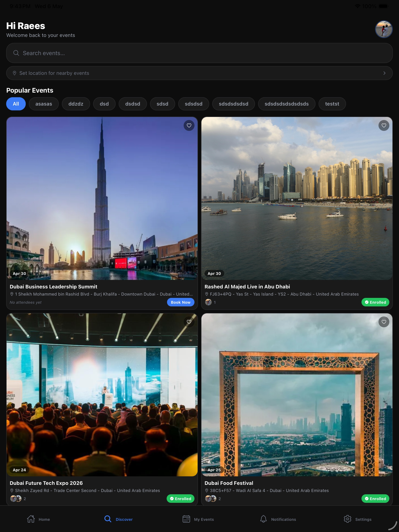Filter events by sdsdsd category
Screen dimensions: 399x532
194,104
